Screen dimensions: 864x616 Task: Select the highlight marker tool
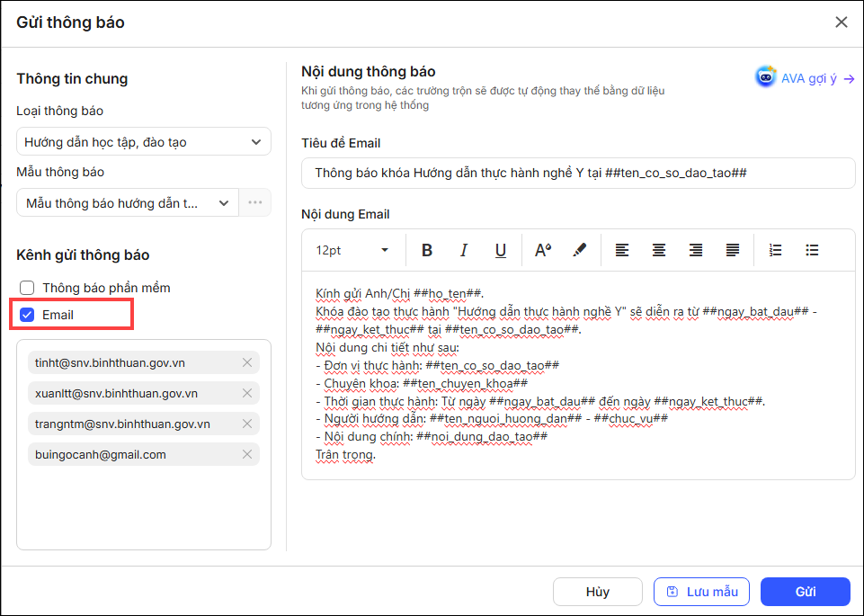[x=579, y=251]
